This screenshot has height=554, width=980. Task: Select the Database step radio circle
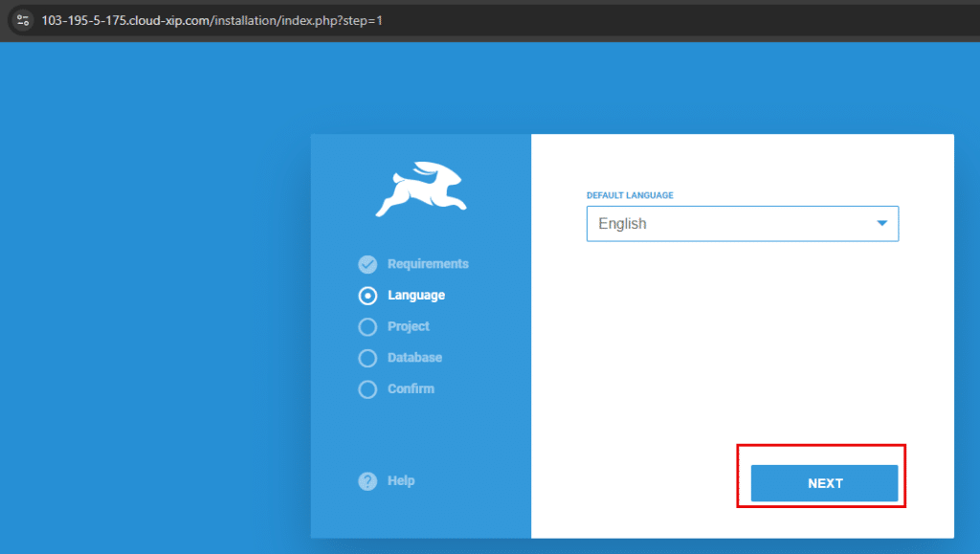pyautogui.click(x=367, y=358)
